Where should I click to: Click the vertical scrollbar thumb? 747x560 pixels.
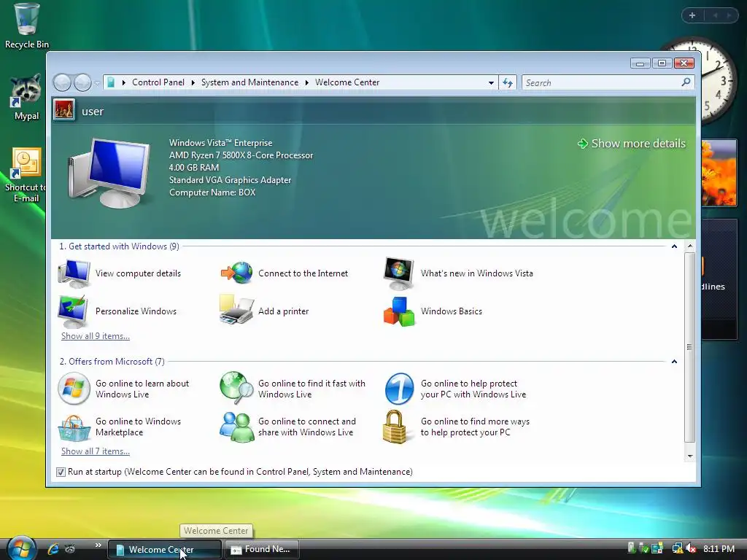(x=689, y=347)
